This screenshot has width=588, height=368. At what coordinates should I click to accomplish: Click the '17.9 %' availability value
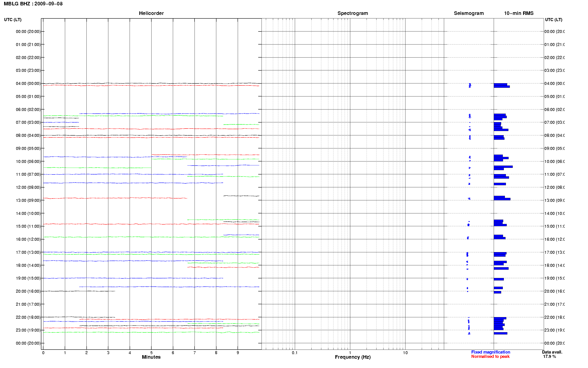[549, 357]
